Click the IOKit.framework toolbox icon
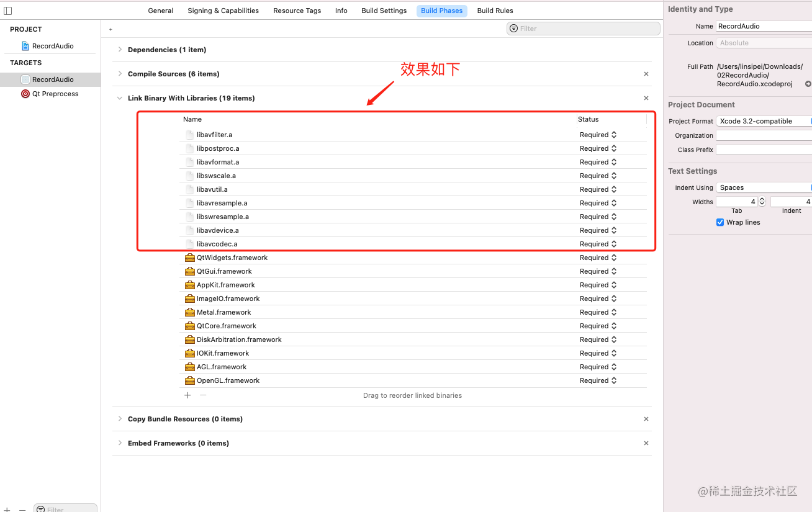Image resolution: width=812 pixels, height=512 pixels. coord(190,353)
